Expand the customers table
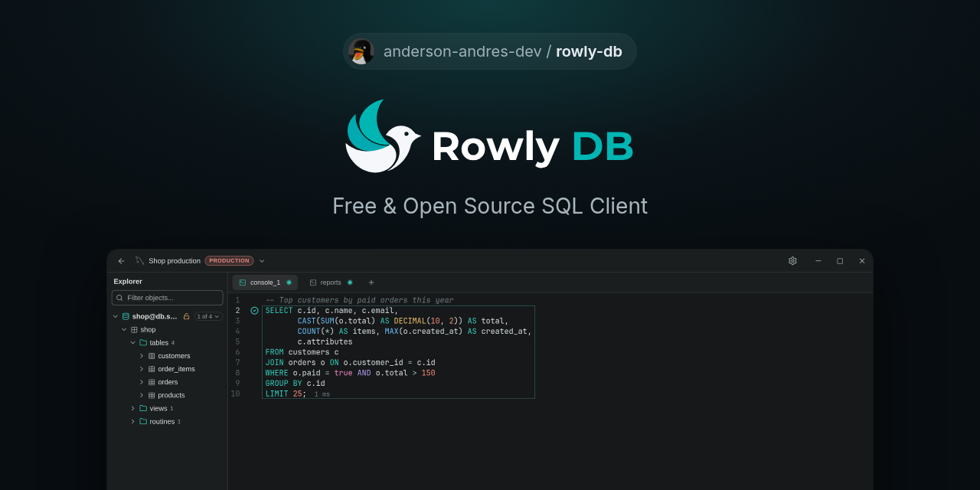The width and height of the screenshot is (980, 490). 142,356
